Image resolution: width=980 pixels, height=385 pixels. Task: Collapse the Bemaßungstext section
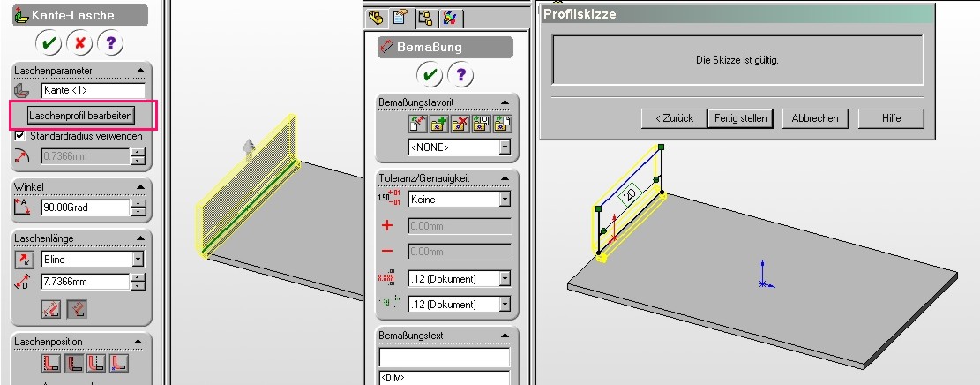[505, 336]
